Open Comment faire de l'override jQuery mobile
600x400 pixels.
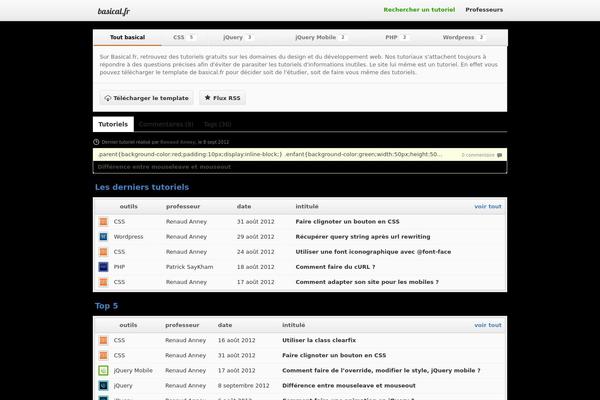click(381, 371)
